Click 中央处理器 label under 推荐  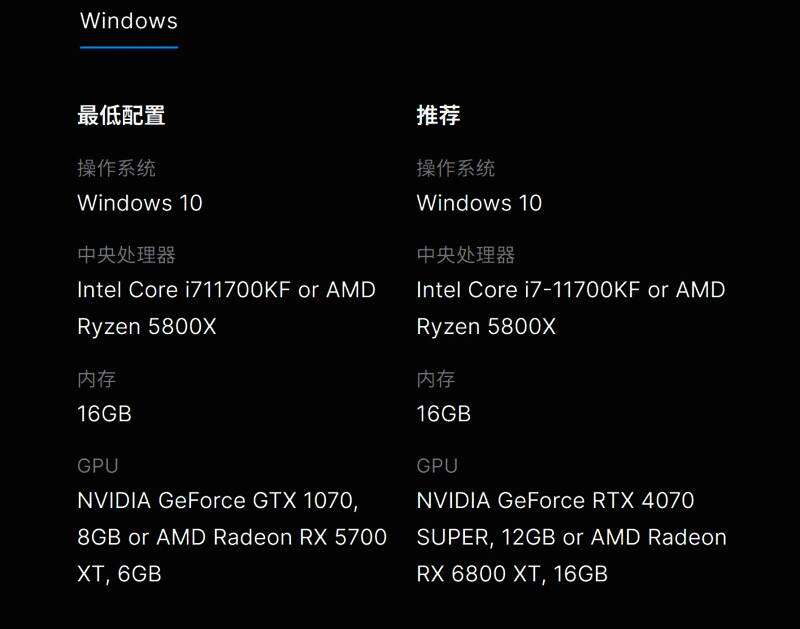click(466, 255)
